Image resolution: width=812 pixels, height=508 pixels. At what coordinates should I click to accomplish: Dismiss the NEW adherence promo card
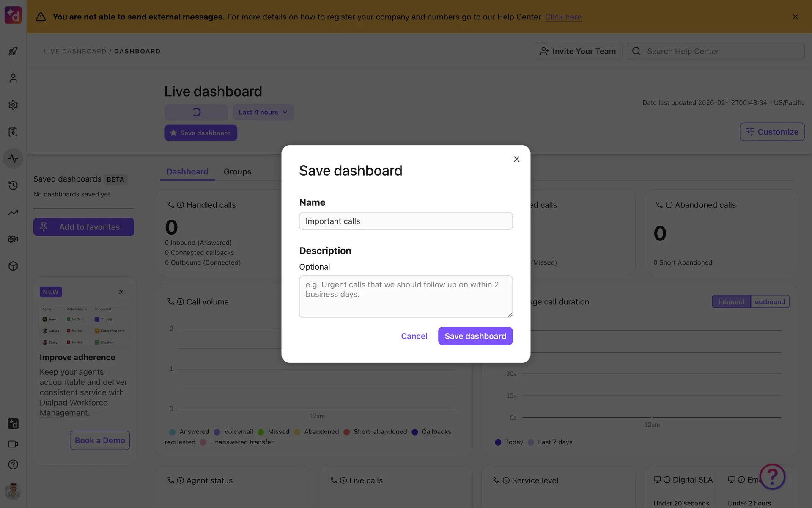121,292
